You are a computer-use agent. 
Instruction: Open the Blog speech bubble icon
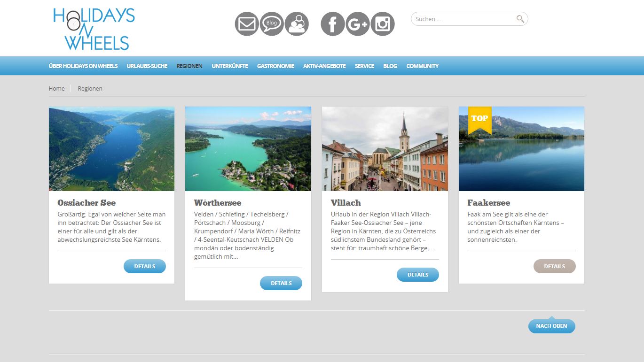[x=272, y=24]
